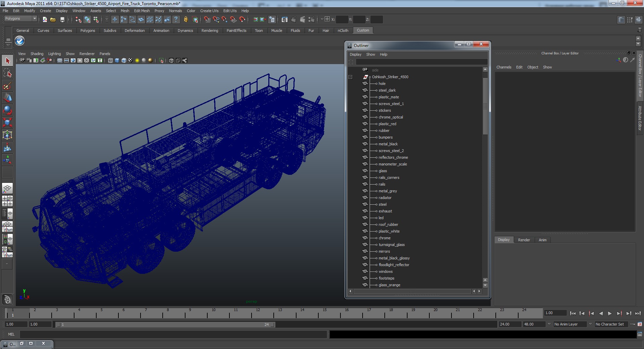
Task: Open the Outliner Display menu
Action: point(356,54)
